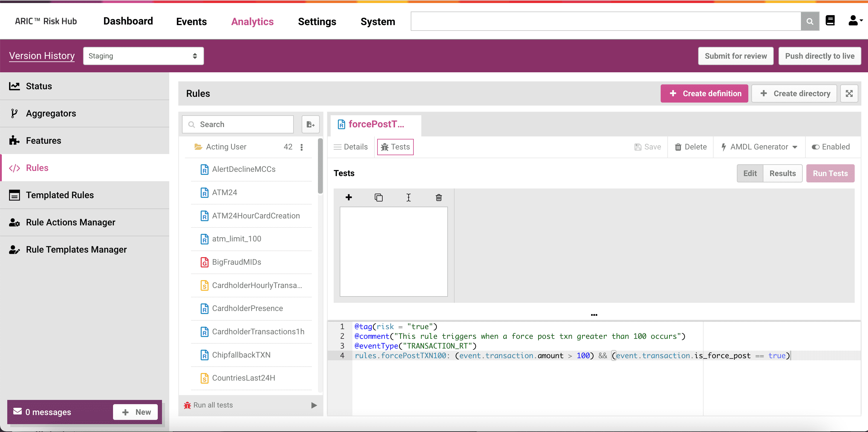This screenshot has height=432, width=868.
Task: Click the expand fullscreen icon in Rules header
Action: [849, 93]
